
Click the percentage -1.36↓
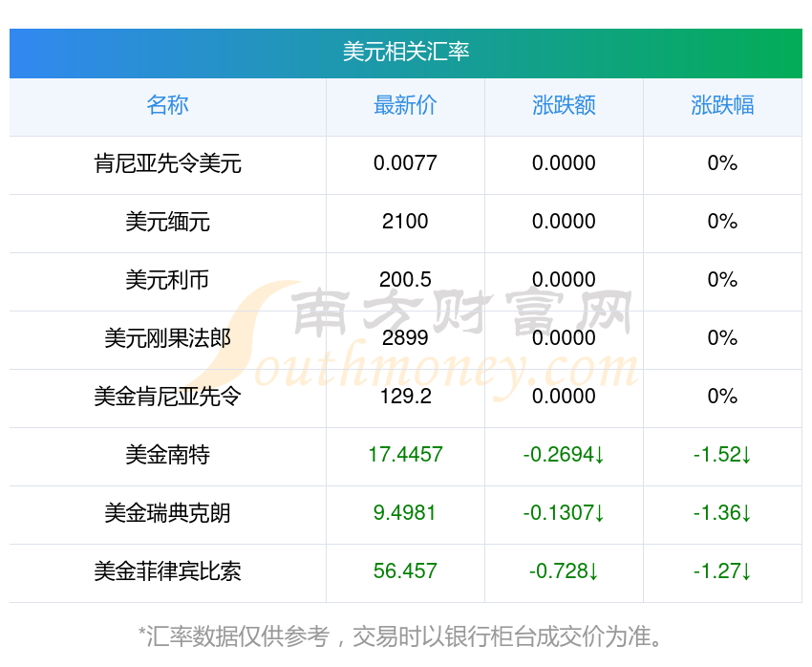pyautogui.click(x=722, y=513)
